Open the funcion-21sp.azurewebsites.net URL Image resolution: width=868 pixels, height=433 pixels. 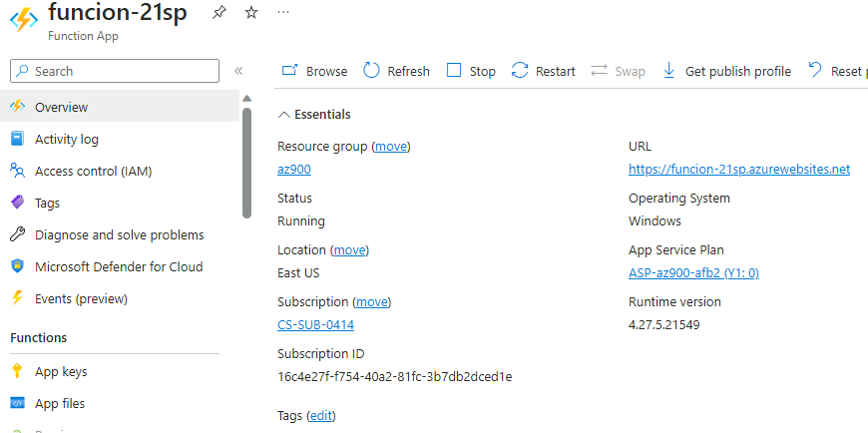coord(738,170)
